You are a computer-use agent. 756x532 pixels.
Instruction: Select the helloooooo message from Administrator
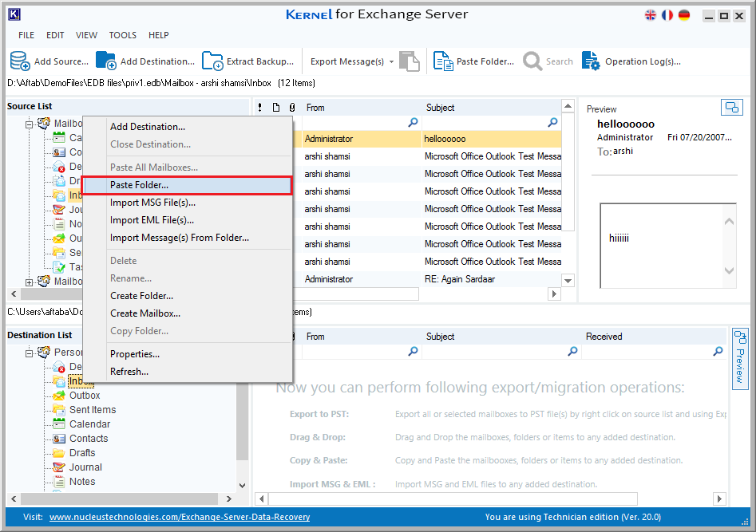tap(427, 139)
